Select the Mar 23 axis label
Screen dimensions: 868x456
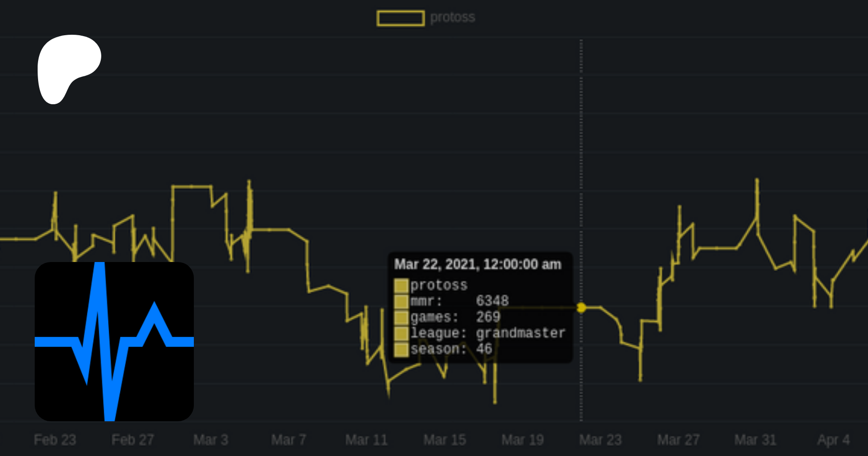click(x=600, y=440)
